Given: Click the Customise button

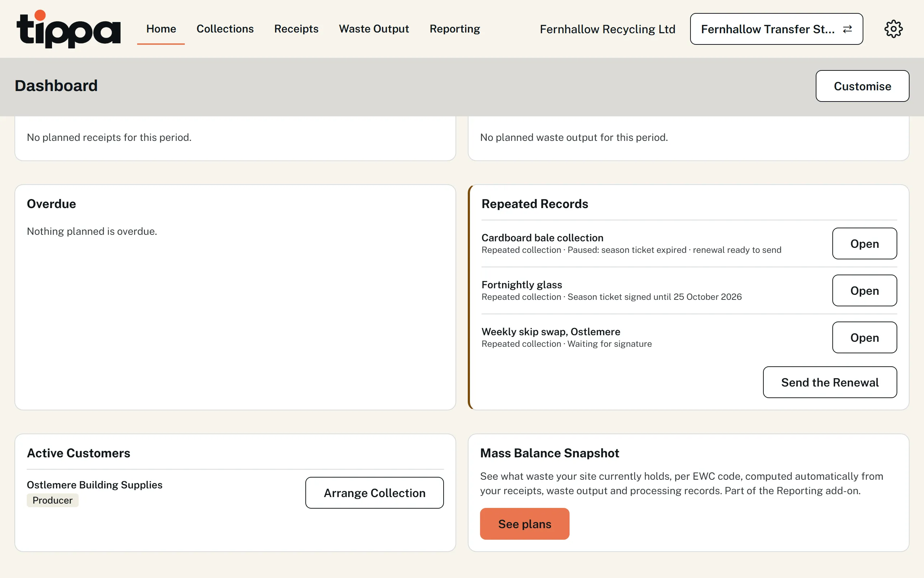Looking at the screenshot, I should coord(862,86).
